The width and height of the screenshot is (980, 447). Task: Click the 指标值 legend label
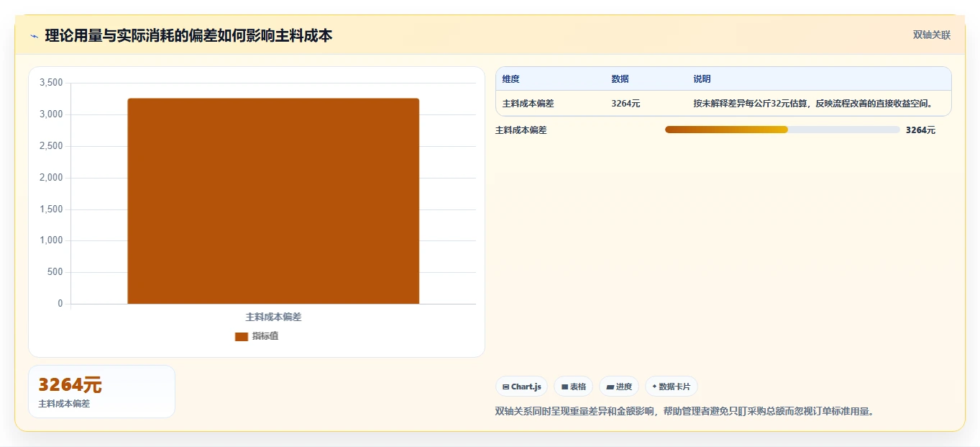click(x=265, y=336)
